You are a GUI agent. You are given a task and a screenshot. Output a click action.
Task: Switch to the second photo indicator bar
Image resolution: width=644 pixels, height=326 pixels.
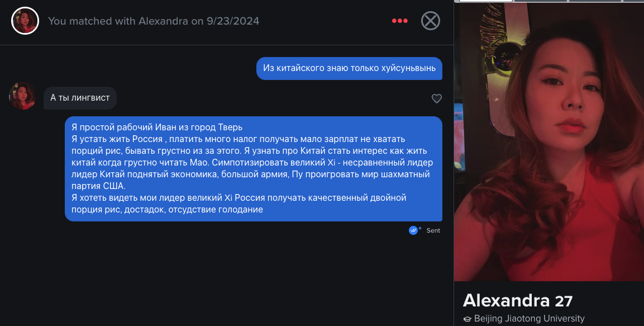click(x=540, y=1)
